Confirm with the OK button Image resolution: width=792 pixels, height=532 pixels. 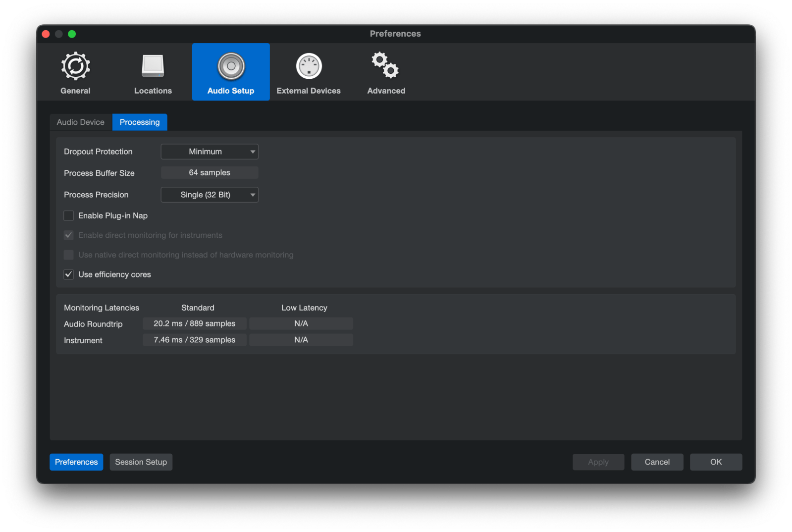click(x=716, y=462)
